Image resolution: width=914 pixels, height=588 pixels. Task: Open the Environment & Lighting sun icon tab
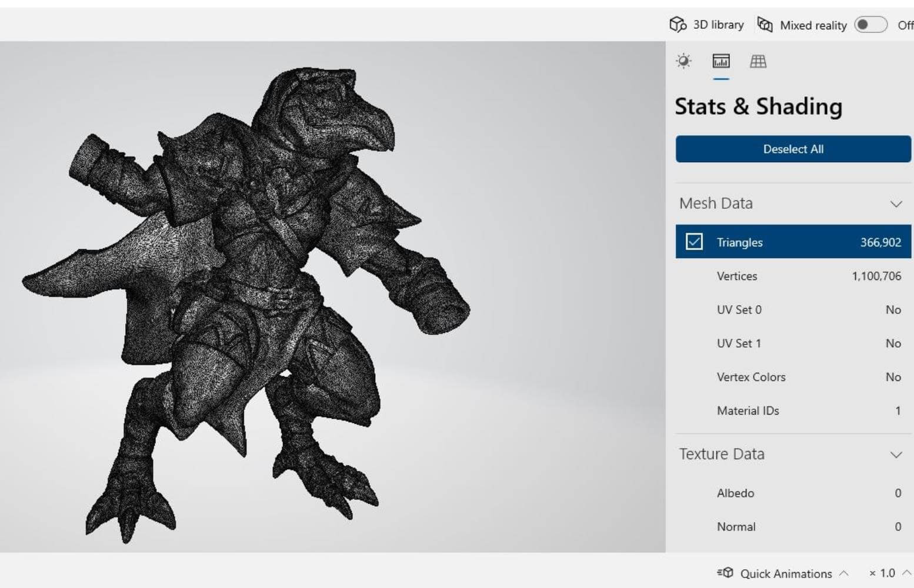[x=683, y=61]
